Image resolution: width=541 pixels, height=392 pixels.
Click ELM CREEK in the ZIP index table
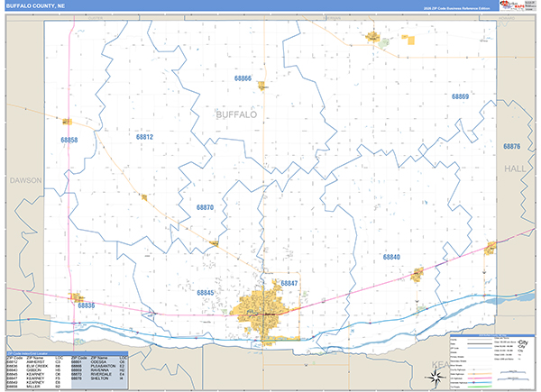point(37,366)
